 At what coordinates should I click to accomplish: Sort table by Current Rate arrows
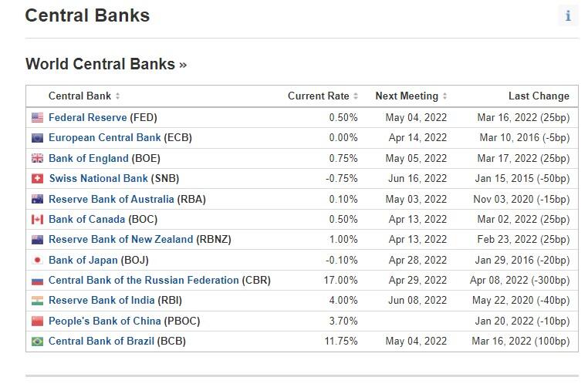(x=356, y=96)
